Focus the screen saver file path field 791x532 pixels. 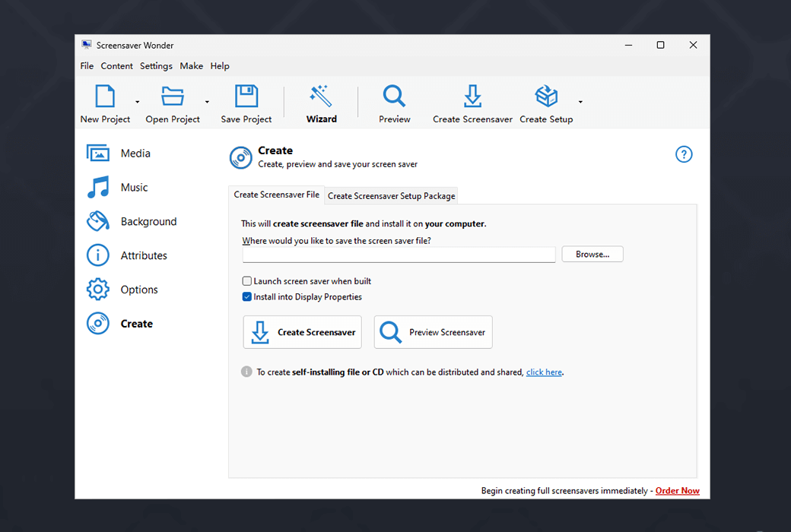click(399, 255)
